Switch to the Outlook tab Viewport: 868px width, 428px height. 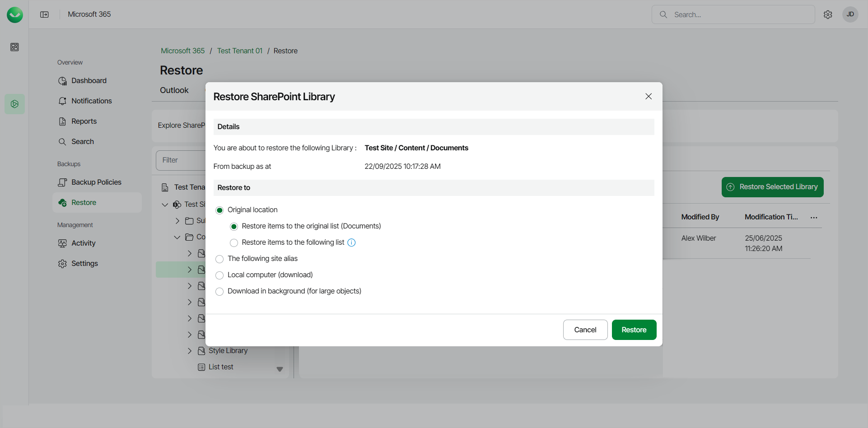[x=174, y=90]
